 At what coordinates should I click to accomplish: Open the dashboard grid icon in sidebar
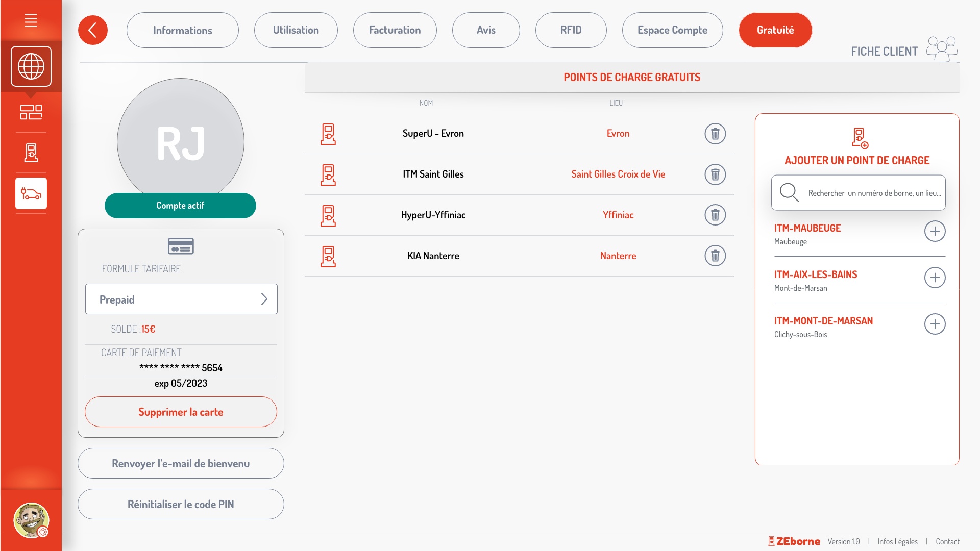tap(31, 112)
